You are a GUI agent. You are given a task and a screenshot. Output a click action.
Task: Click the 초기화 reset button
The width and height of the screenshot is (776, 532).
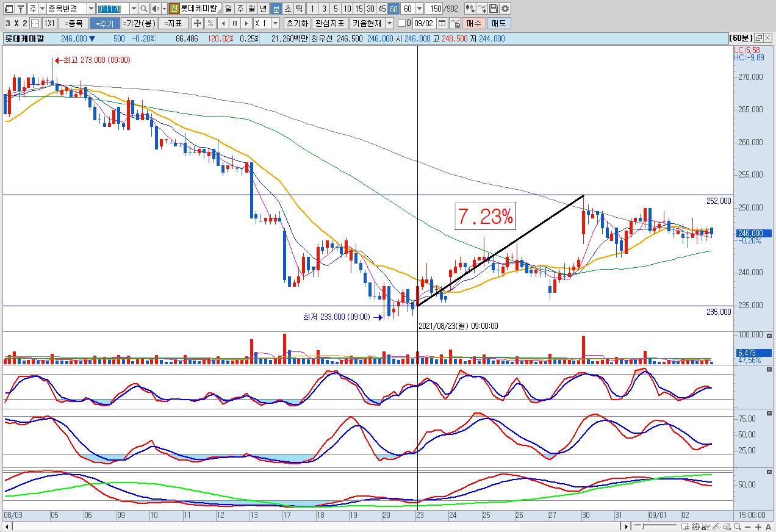(x=297, y=23)
